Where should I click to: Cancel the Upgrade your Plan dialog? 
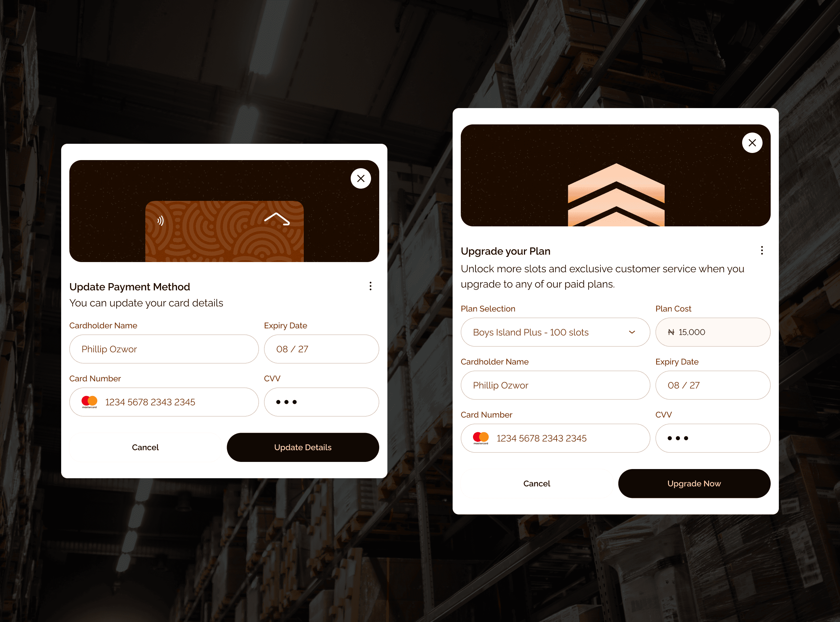coord(537,483)
